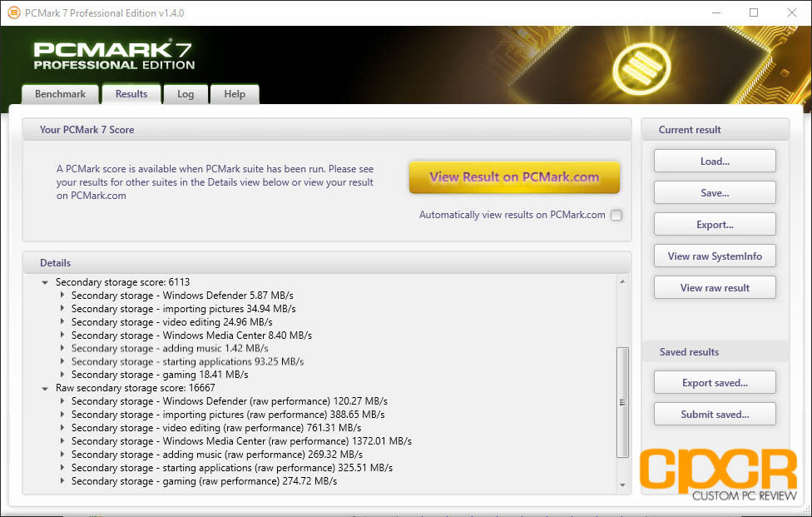Screen dimensions: 812x517
Task: Select 'Raw secondary storage score: 16667' row
Action: (135, 388)
